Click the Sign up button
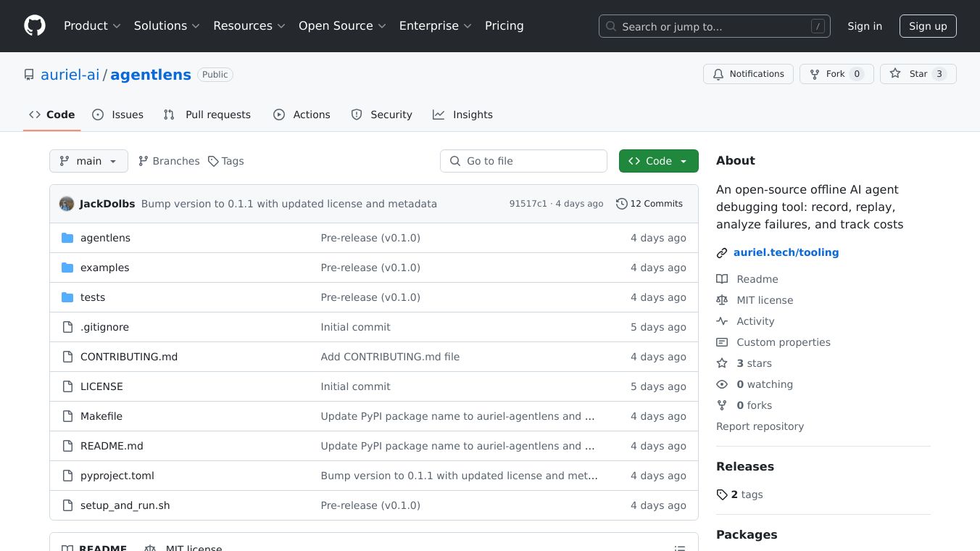980x551 pixels. tap(928, 26)
